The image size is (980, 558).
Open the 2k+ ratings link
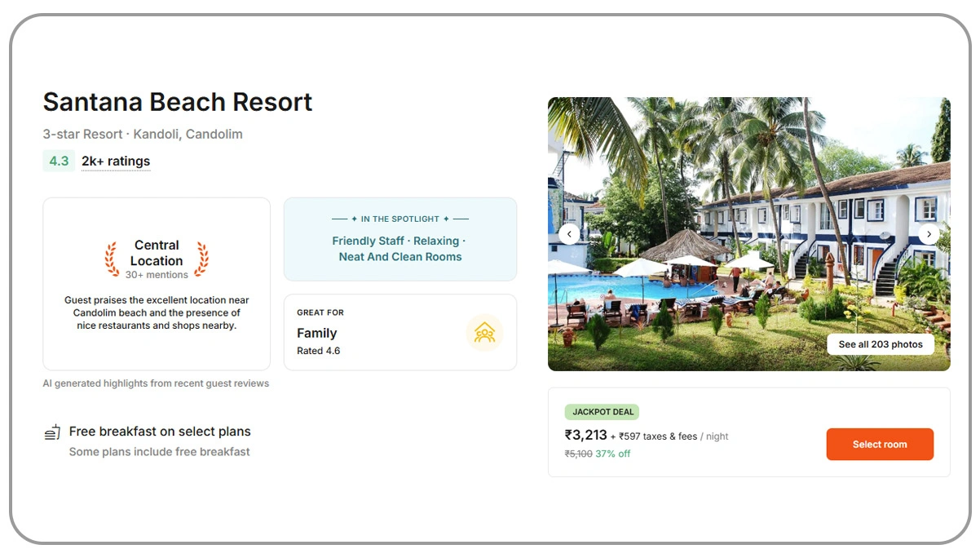coord(116,162)
